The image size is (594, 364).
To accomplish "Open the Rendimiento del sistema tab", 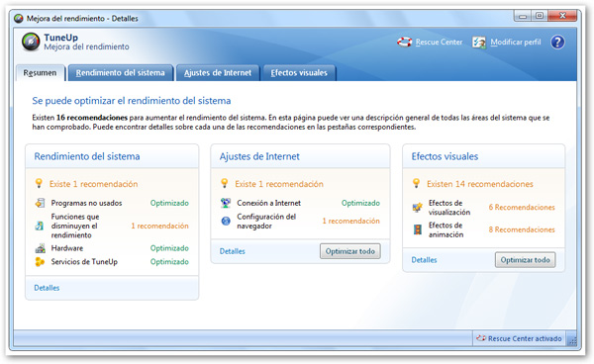I will pos(121,72).
